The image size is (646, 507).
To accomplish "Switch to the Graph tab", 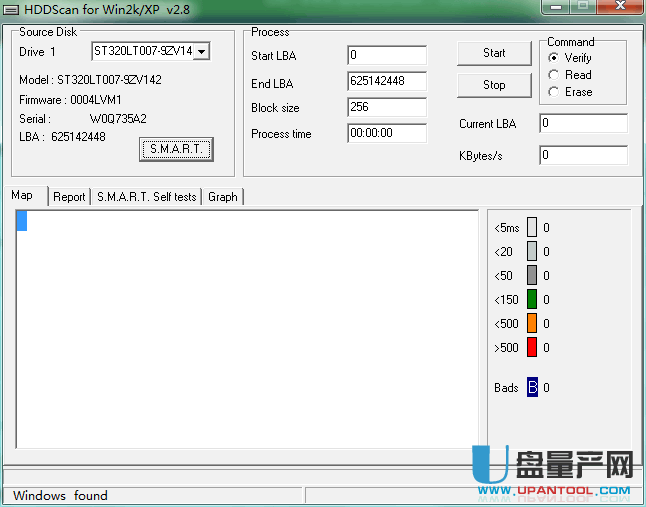I will tap(222, 197).
